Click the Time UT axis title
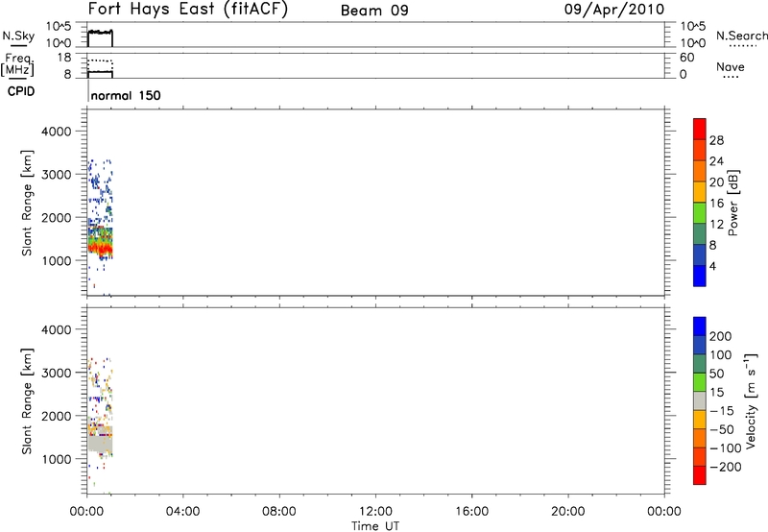This screenshot has height=532, width=768. (375, 524)
